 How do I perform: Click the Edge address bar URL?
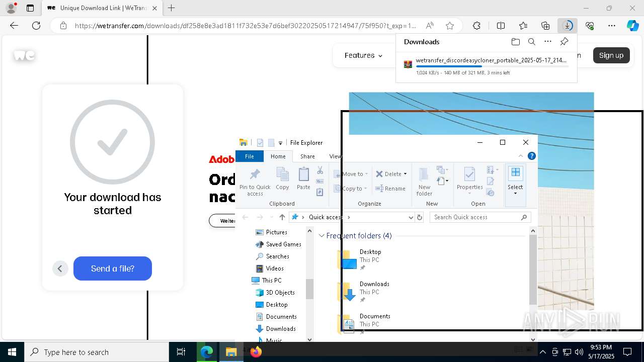246,26
